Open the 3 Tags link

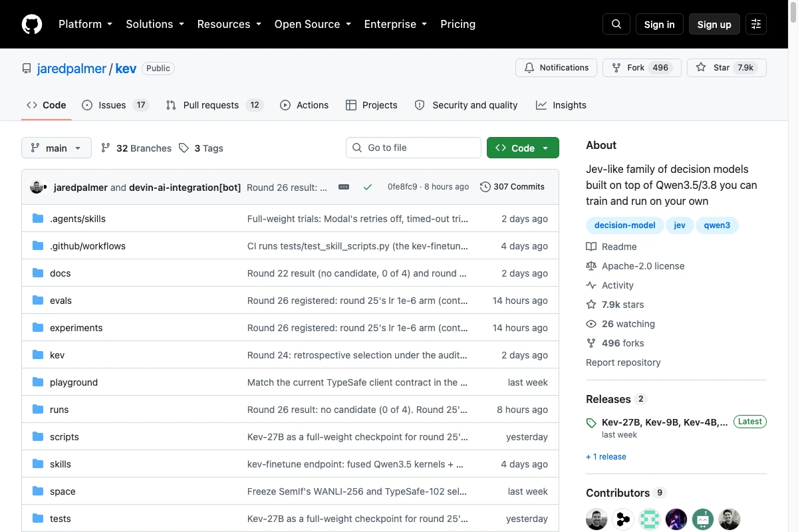point(201,148)
